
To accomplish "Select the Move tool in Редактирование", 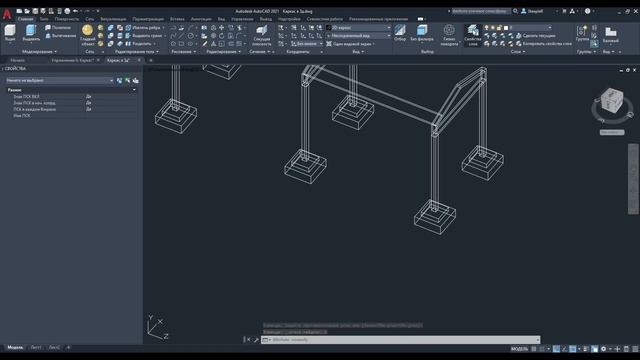I will 222,28.
